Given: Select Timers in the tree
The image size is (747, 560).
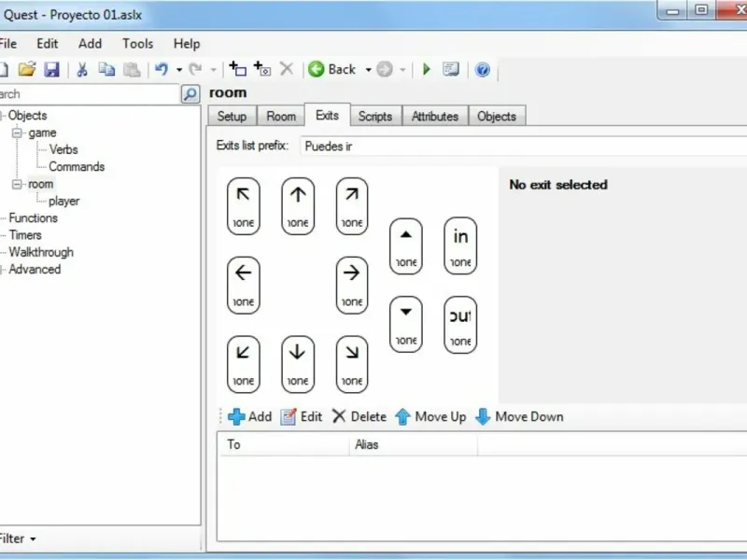Looking at the screenshot, I should [25, 235].
